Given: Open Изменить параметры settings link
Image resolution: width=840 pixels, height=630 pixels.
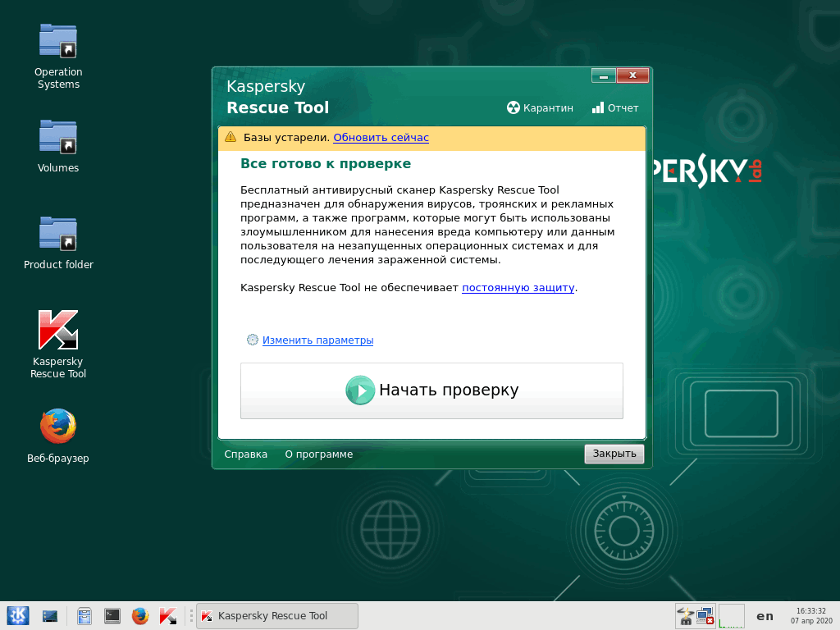Looking at the screenshot, I should [317, 340].
